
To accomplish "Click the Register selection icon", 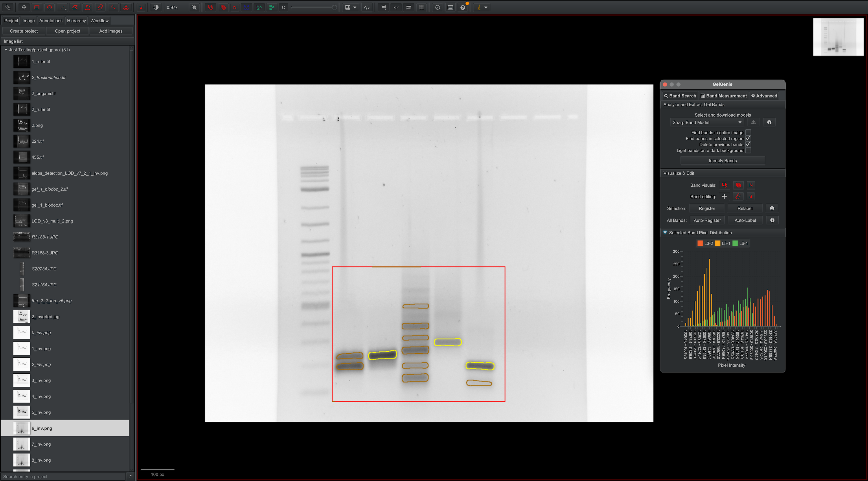I will [707, 208].
